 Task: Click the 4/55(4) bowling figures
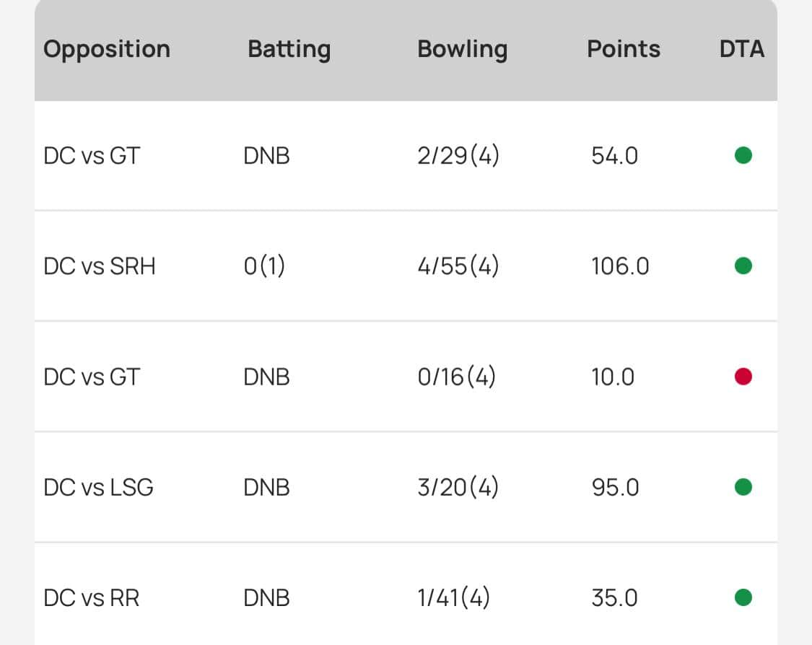[458, 267]
